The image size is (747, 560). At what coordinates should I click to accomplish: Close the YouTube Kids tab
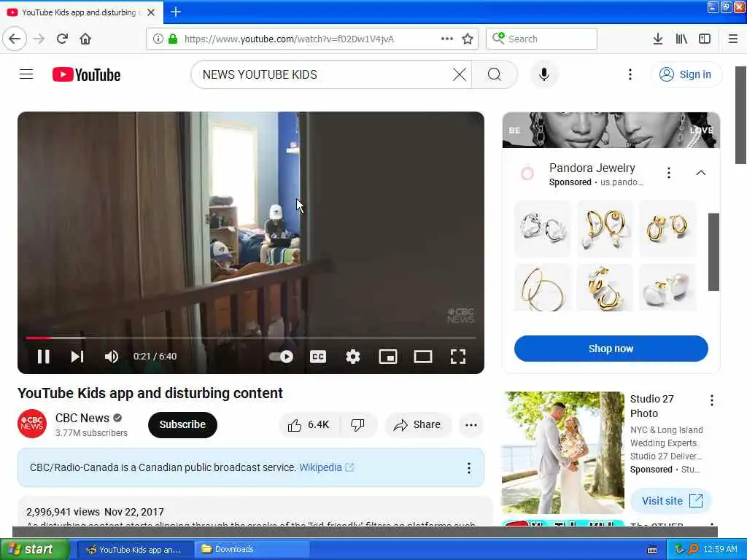[x=151, y=12]
